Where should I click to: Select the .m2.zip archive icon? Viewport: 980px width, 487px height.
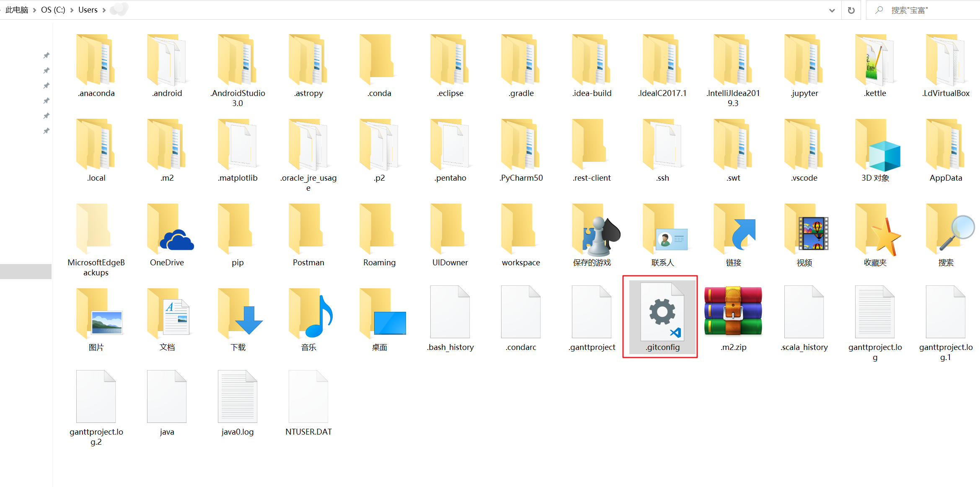click(x=733, y=311)
